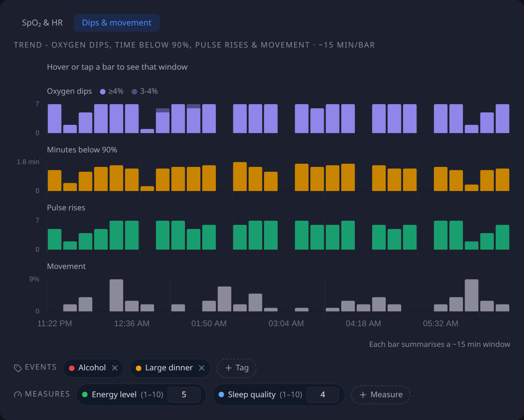Click the Sleep quality (1–10) label
This screenshot has height=420, width=524.
pyautogui.click(x=265, y=395)
